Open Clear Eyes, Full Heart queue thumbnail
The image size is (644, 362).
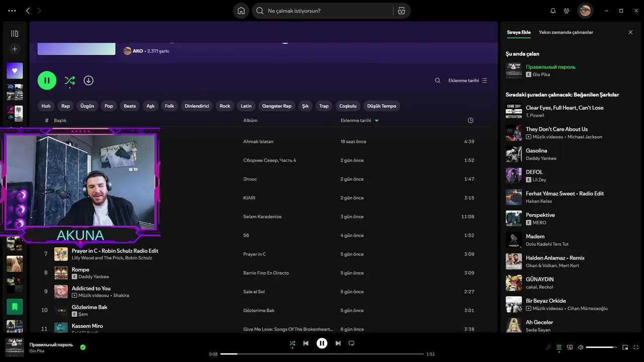click(x=514, y=112)
